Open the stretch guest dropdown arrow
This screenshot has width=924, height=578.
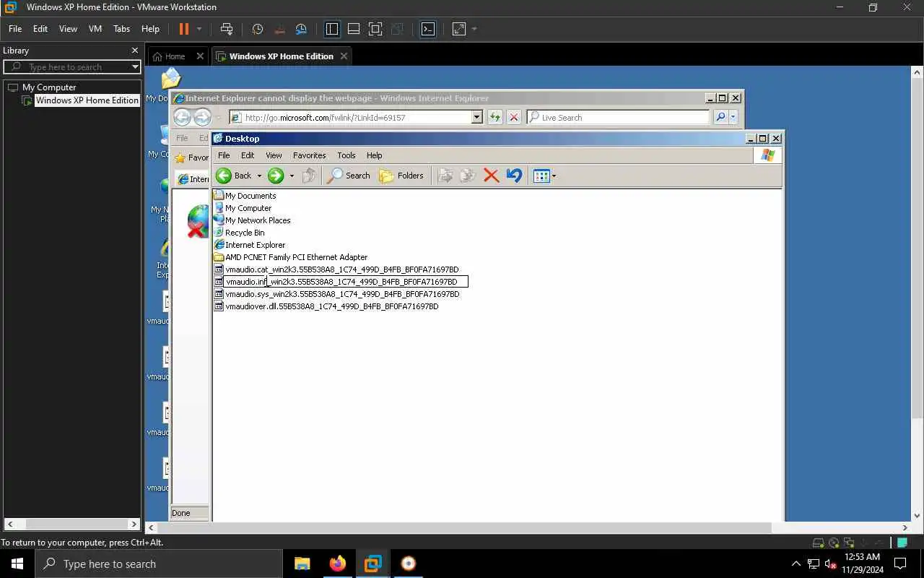pos(474,30)
